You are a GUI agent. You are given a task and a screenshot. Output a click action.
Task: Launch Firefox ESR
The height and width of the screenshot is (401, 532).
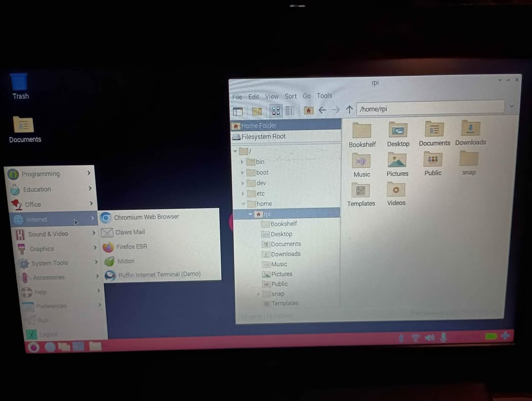(x=160, y=247)
